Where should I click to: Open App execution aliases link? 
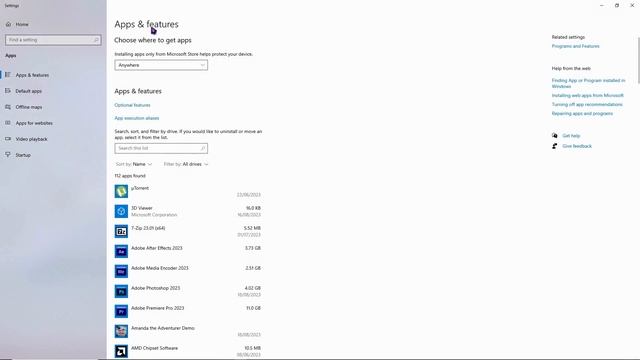pyautogui.click(x=137, y=118)
